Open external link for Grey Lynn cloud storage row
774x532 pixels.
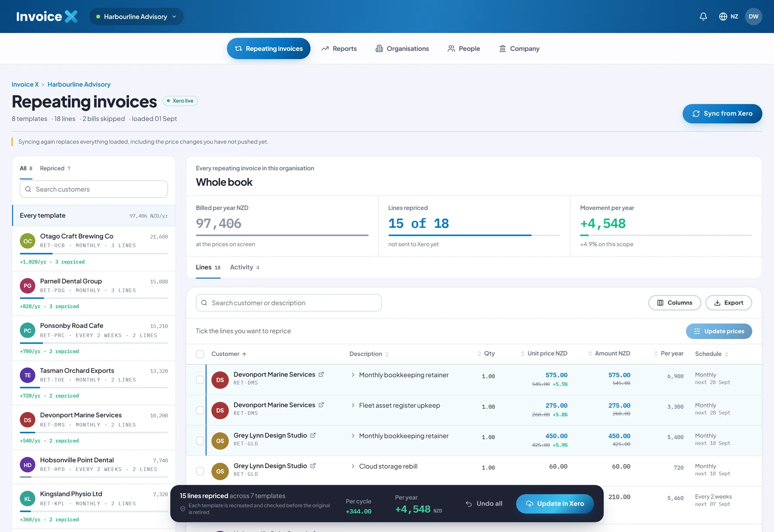click(313, 466)
